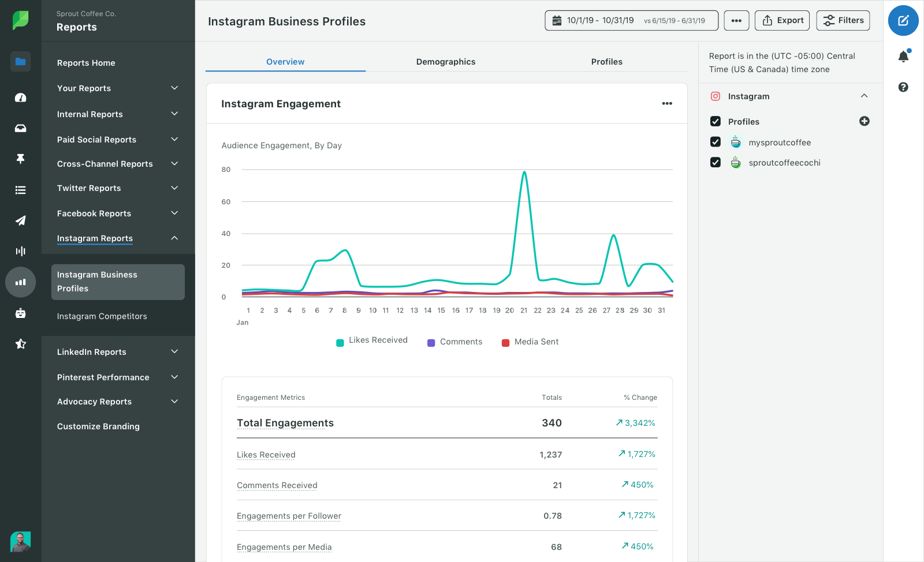Open the folder icon in left rail
The width and height of the screenshot is (924, 562).
[x=21, y=62]
